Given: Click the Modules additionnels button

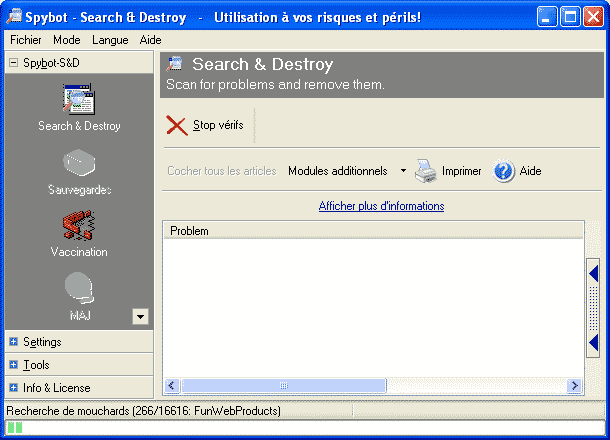Looking at the screenshot, I should [x=338, y=171].
